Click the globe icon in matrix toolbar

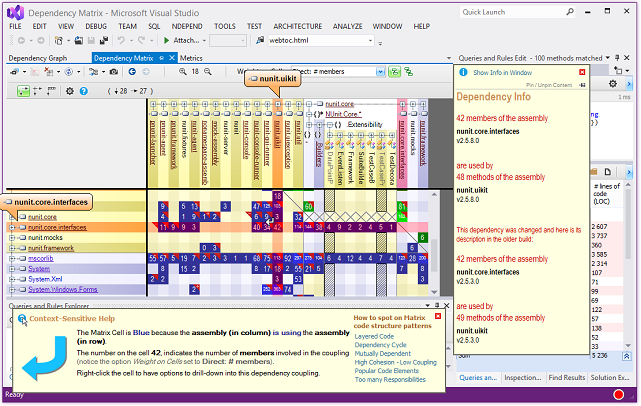69,72
